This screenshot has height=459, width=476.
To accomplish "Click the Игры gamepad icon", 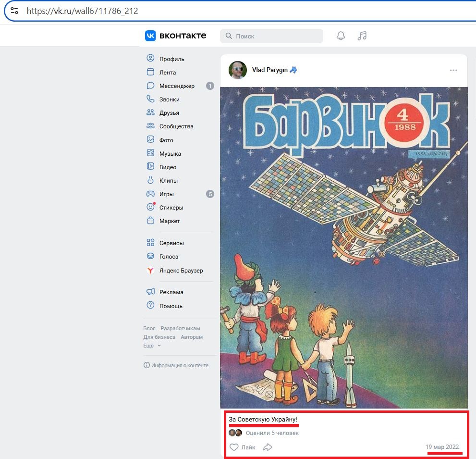I will coord(150,194).
